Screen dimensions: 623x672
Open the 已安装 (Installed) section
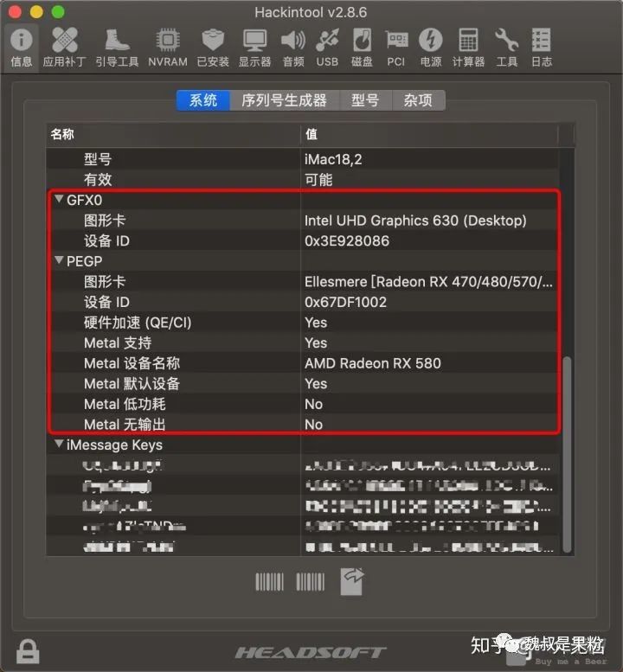[213, 48]
